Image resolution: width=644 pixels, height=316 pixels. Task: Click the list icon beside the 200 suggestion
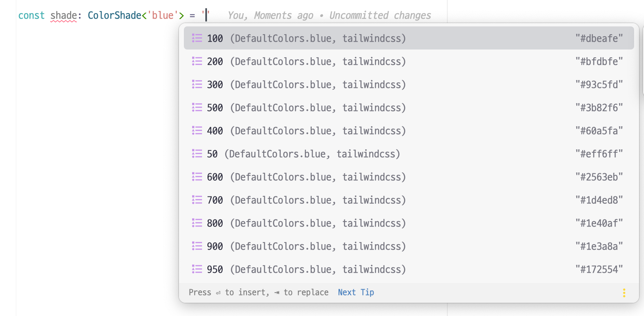(x=197, y=61)
